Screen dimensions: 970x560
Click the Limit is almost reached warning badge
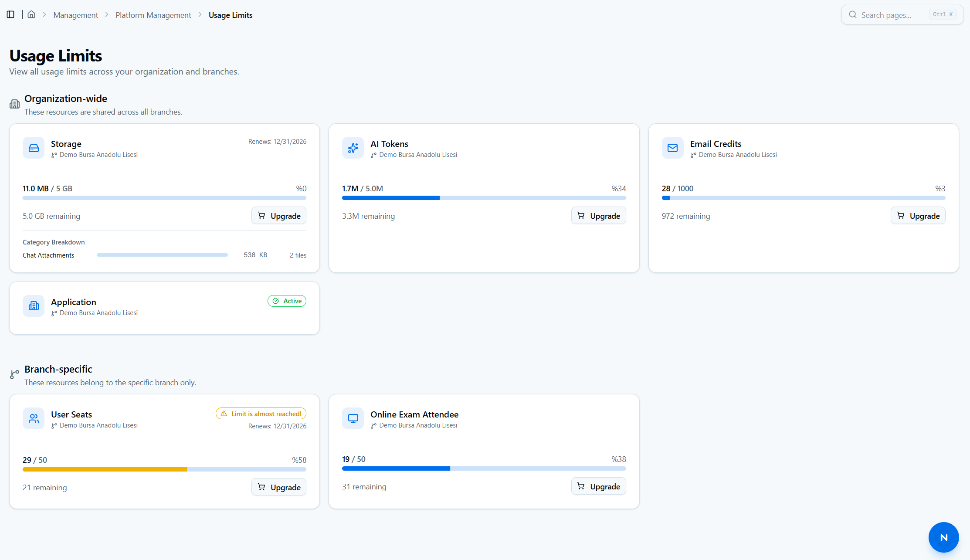click(x=261, y=414)
